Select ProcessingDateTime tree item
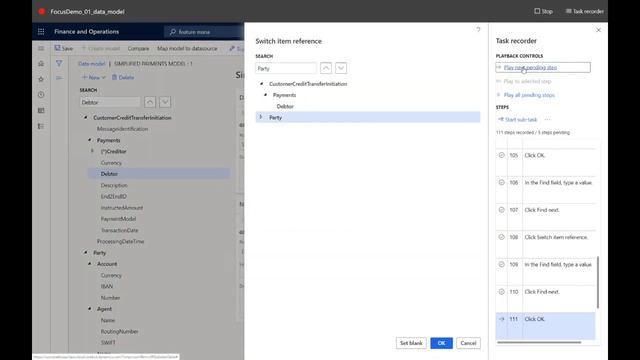640x360 pixels. pos(120,242)
